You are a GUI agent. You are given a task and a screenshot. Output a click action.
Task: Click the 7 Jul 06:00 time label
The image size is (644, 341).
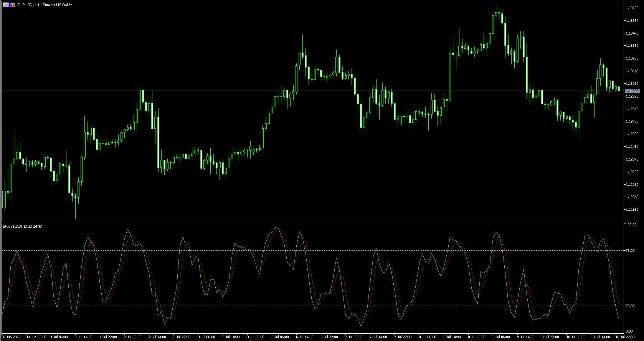[x=354, y=337]
